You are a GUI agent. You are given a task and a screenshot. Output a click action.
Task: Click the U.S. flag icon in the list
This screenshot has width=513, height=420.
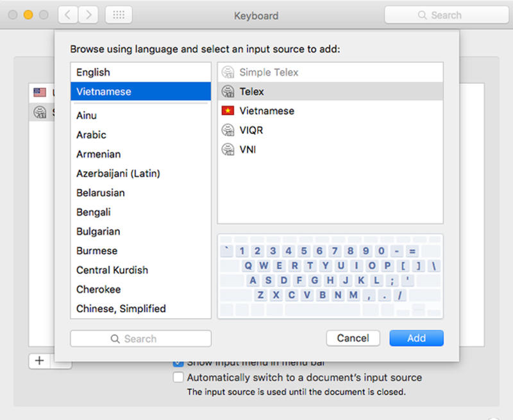click(40, 92)
